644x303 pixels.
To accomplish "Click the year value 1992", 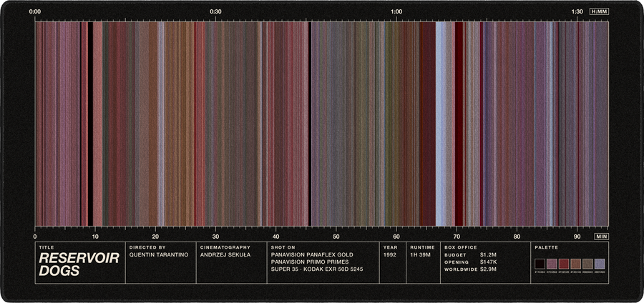I will tap(390, 254).
